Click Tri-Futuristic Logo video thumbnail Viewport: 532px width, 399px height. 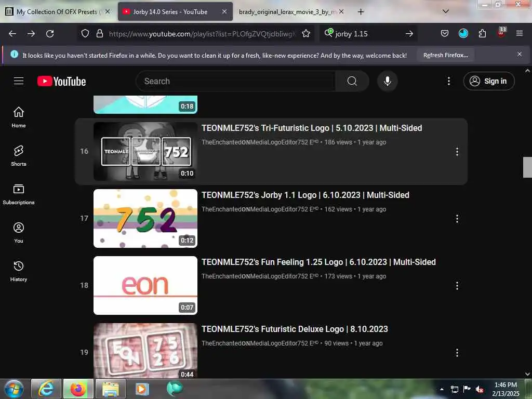145,151
